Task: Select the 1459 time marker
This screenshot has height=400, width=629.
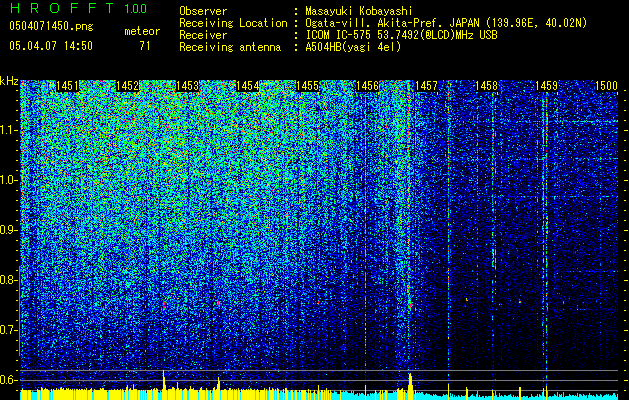Action: pyautogui.click(x=546, y=86)
